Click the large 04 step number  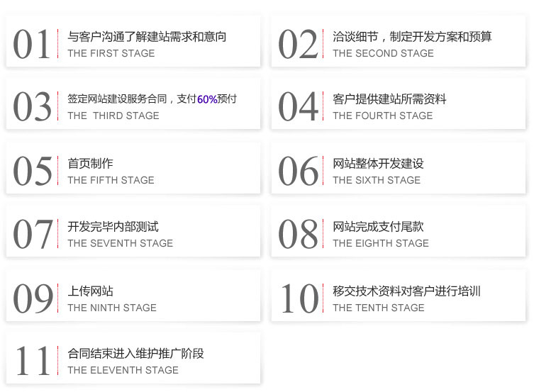(297, 107)
